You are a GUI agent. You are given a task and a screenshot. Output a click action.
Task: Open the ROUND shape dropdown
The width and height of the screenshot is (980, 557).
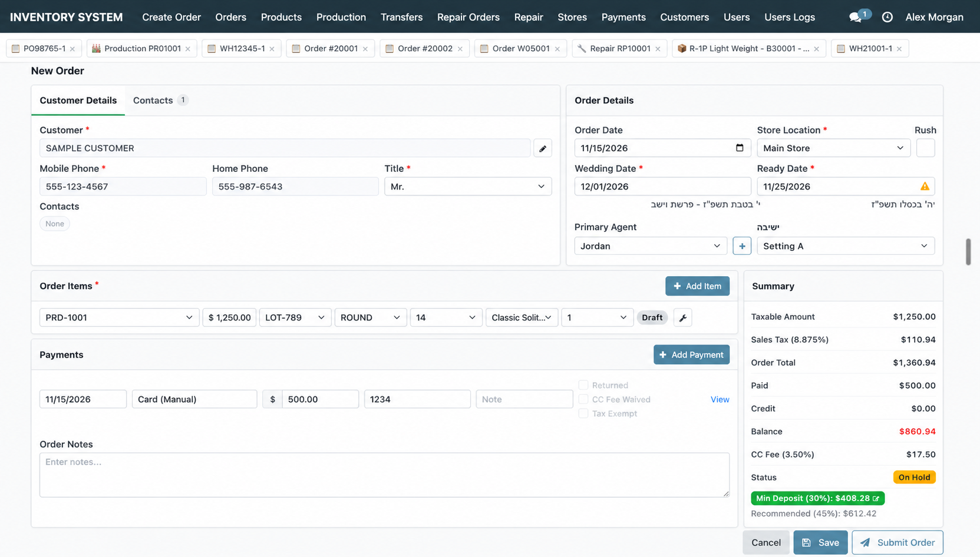pos(371,318)
